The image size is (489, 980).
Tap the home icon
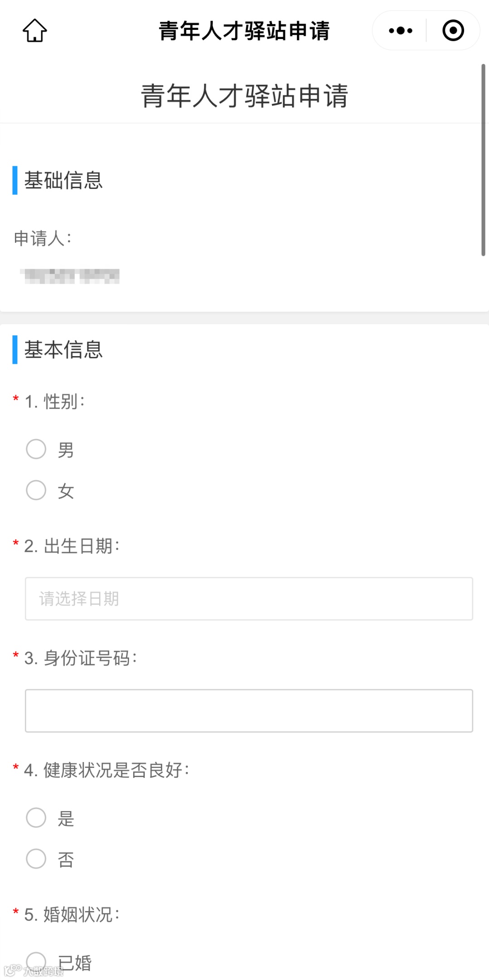[x=35, y=30]
